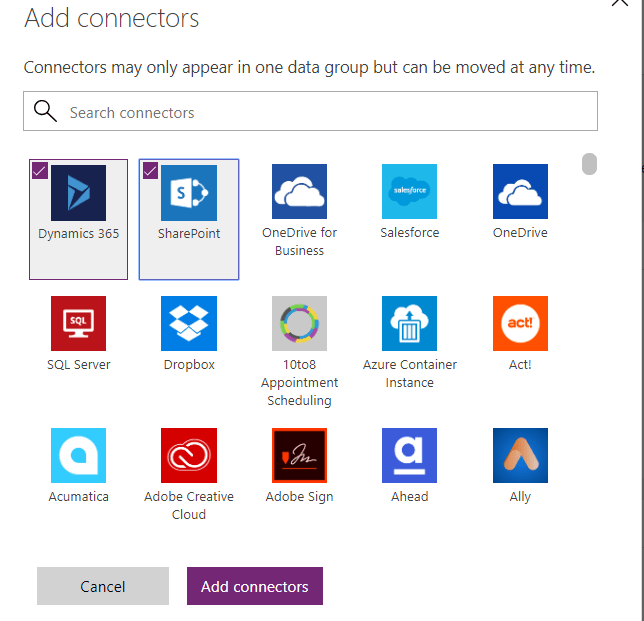644x621 pixels.
Task: Select the SharePoint connector icon
Action: click(x=189, y=193)
